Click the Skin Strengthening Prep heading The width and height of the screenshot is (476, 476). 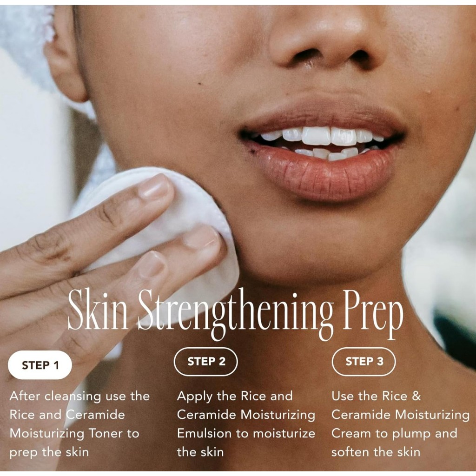(236, 314)
